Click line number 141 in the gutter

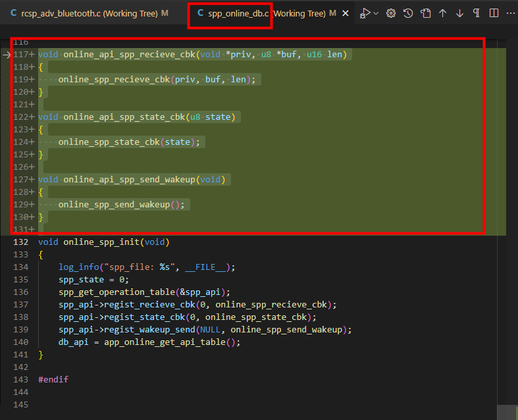[21, 355]
